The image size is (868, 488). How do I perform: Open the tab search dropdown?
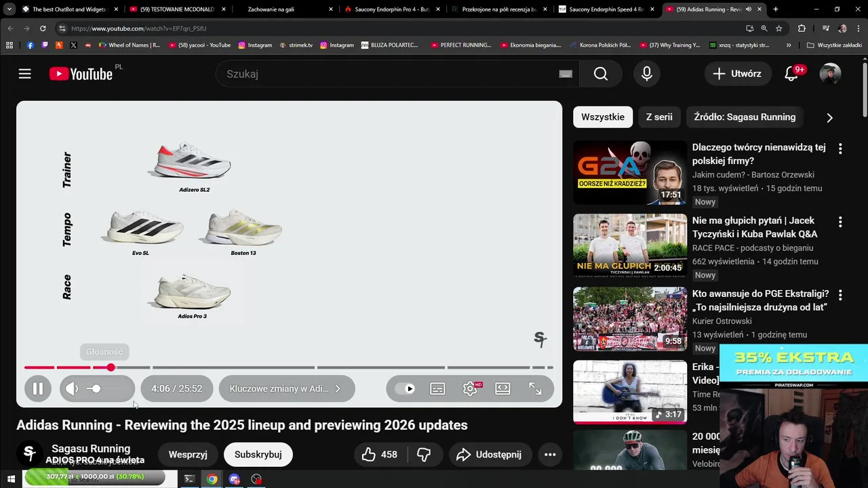9,9
